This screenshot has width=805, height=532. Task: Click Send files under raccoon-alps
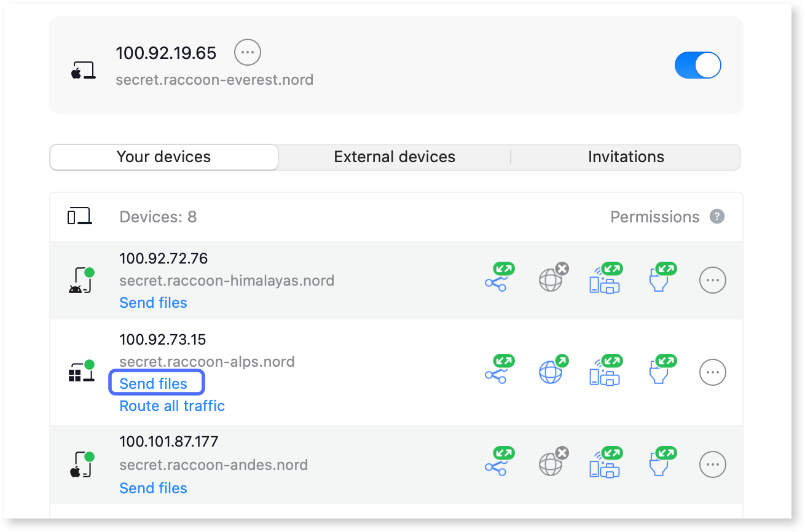click(156, 383)
